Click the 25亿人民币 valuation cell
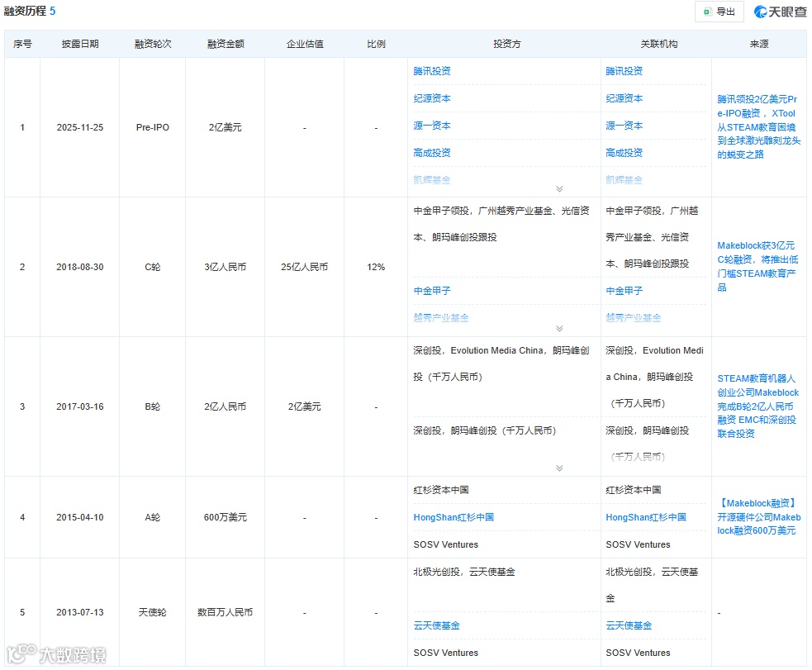The image size is (812, 670). [305, 267]
